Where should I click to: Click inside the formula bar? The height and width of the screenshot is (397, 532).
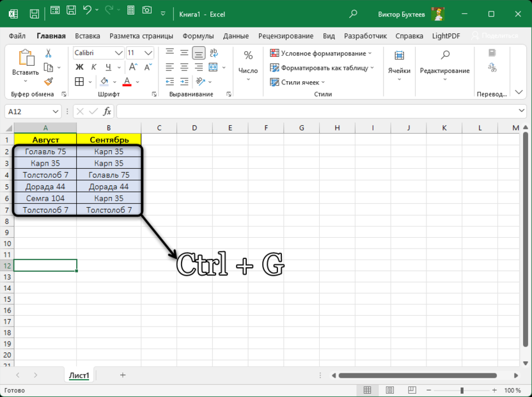pos(318,112)
